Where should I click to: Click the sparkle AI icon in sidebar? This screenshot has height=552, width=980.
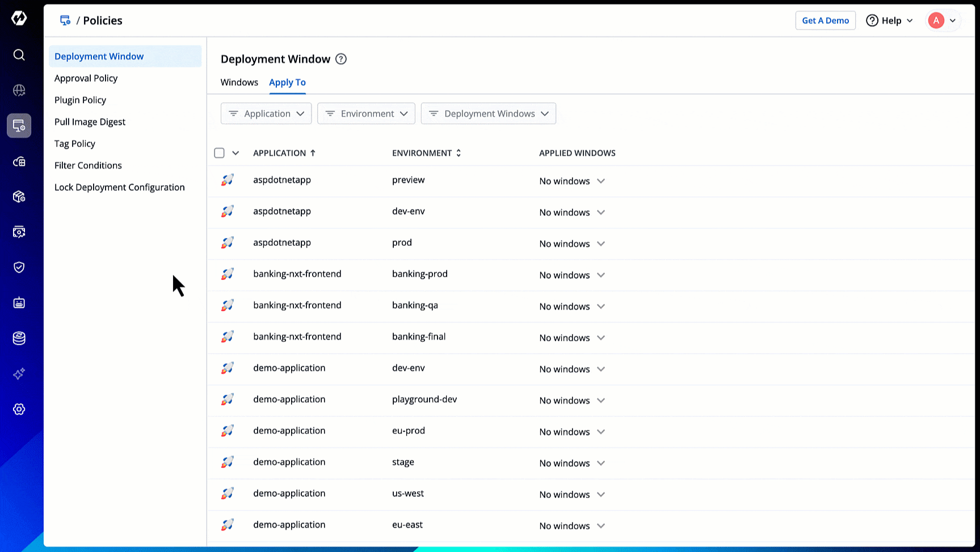pyautogui.click(x=19, y=374)
